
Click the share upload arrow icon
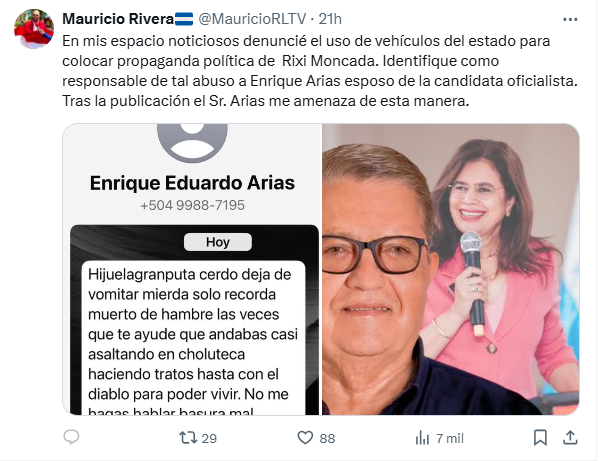570,437
